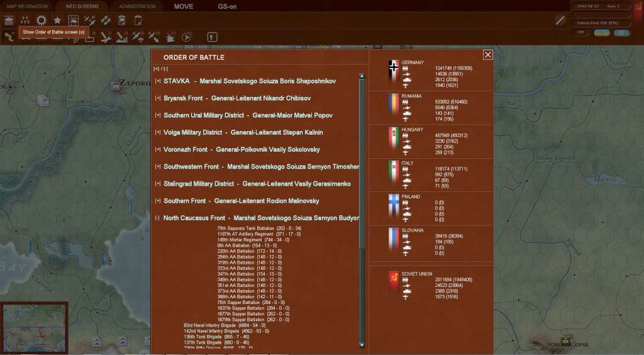This screenshot has height=355, width=644.
Task: Open the Administration tab
Action: click(137, 6)
